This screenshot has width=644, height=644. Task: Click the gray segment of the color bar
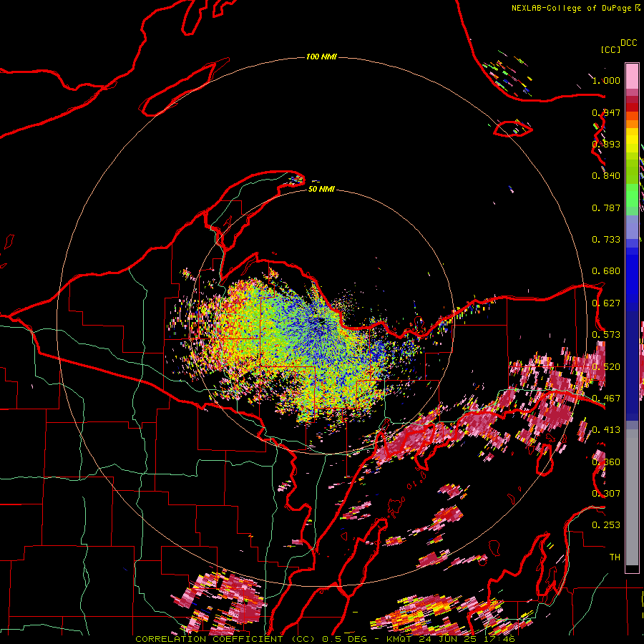tap(632, 497)
